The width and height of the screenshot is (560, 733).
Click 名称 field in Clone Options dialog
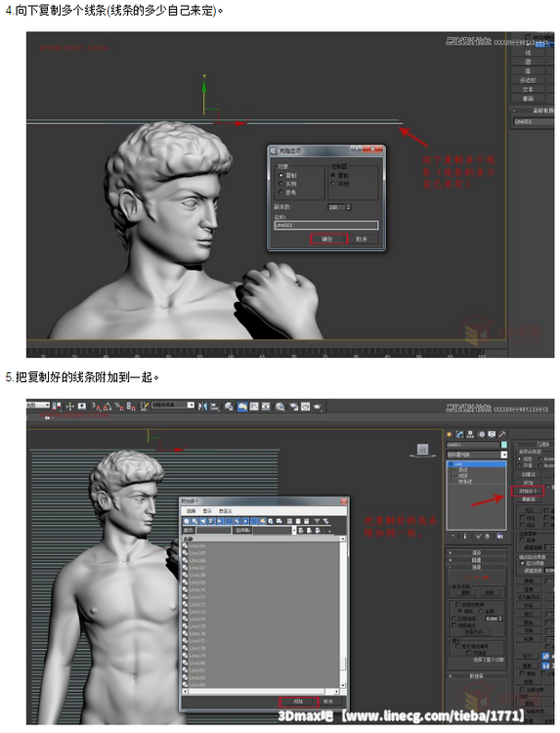click(325, 225)
